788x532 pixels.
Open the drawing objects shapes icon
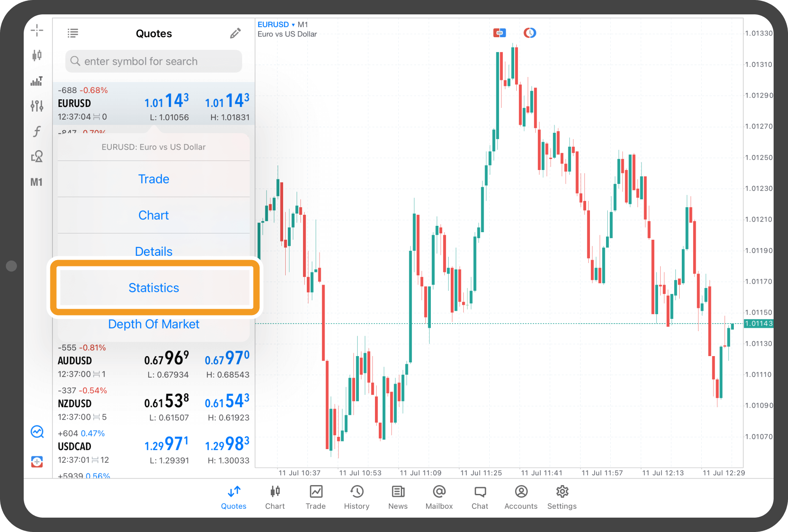click(x=37, y=156)
